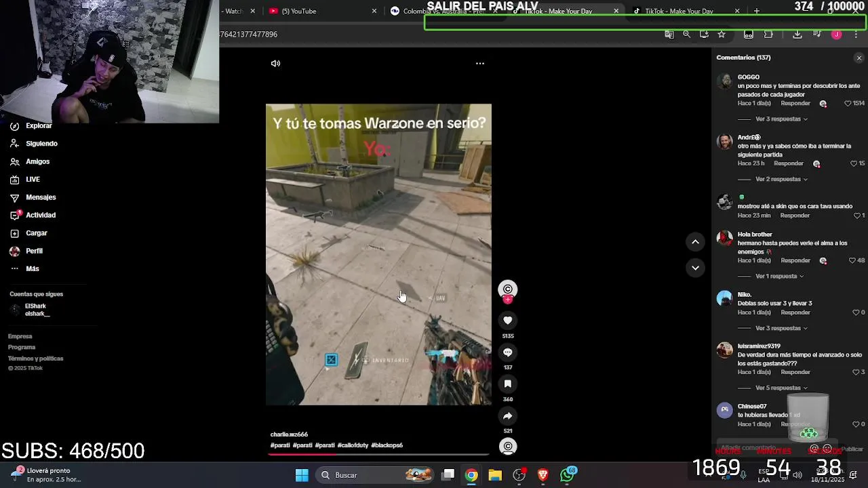Open a new browser tab

pos(757,11)
